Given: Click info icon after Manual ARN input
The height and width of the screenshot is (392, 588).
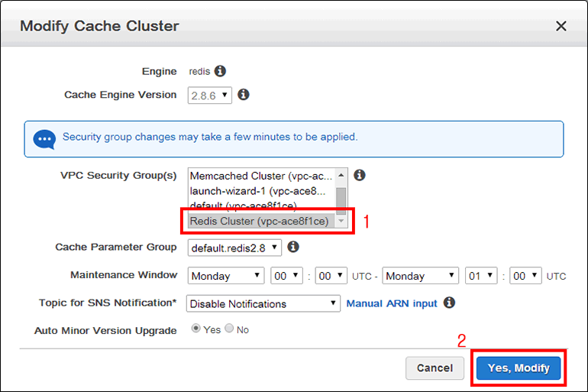Looking at the screenshot, I should (450, 303).
